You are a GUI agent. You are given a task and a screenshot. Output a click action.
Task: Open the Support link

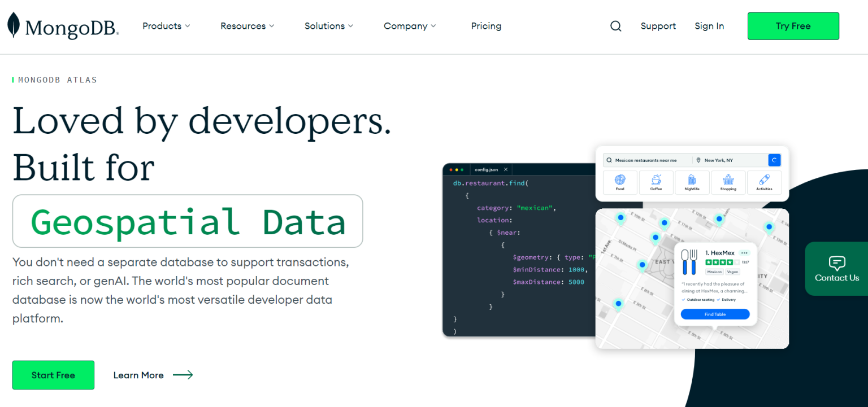pyautogui.click(x=658, y=26)
